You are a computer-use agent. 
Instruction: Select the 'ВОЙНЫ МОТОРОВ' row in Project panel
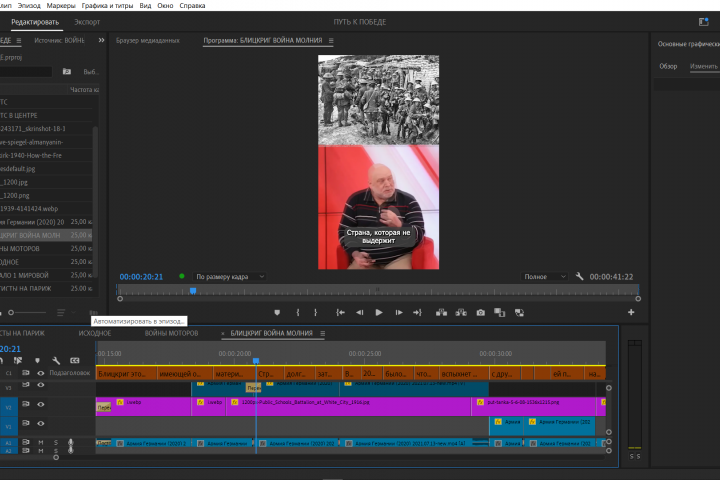46,248
